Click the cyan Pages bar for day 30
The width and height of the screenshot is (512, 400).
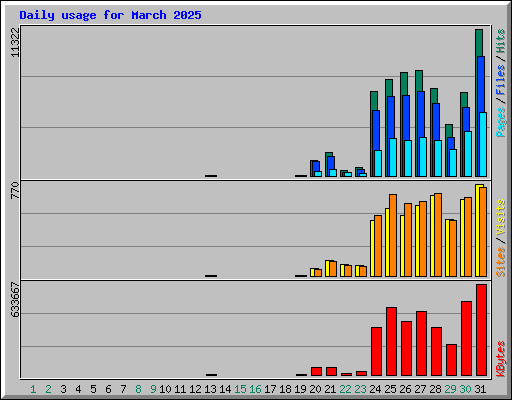pos(468,154)
